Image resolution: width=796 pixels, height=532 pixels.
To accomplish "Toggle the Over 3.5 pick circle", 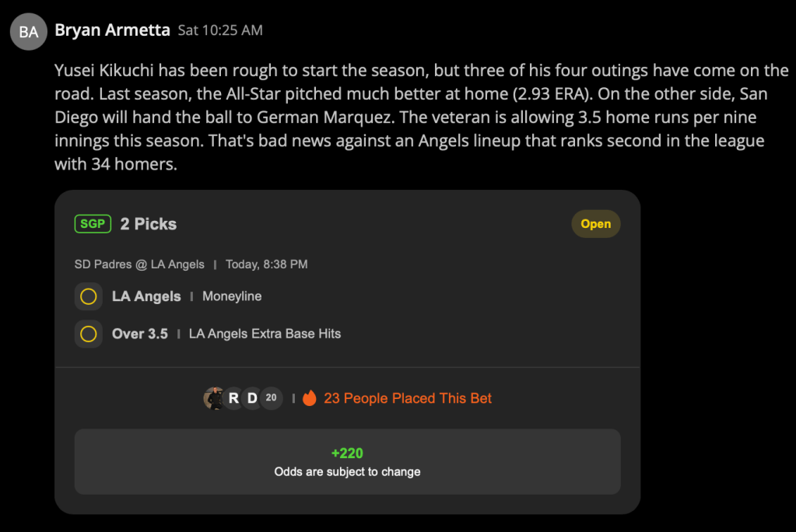I will (x=89, y=334).
